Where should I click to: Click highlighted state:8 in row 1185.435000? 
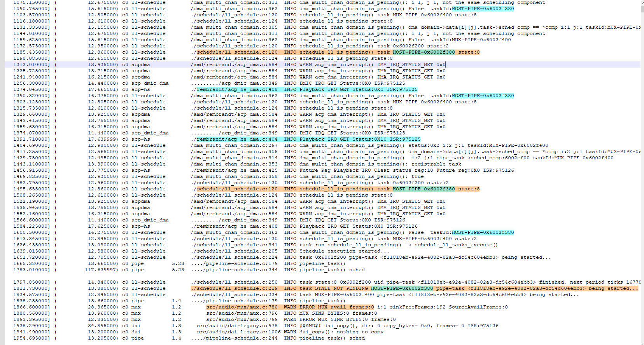tap(469, 52)
